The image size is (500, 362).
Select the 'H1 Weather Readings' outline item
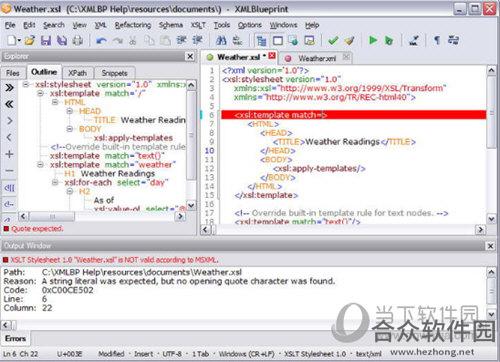point(110,174)
